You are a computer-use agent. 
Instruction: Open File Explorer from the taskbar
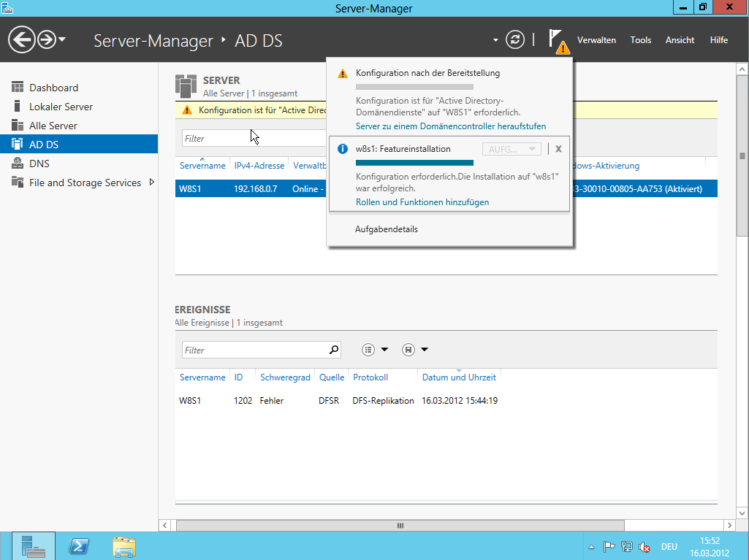coord(123,546)
